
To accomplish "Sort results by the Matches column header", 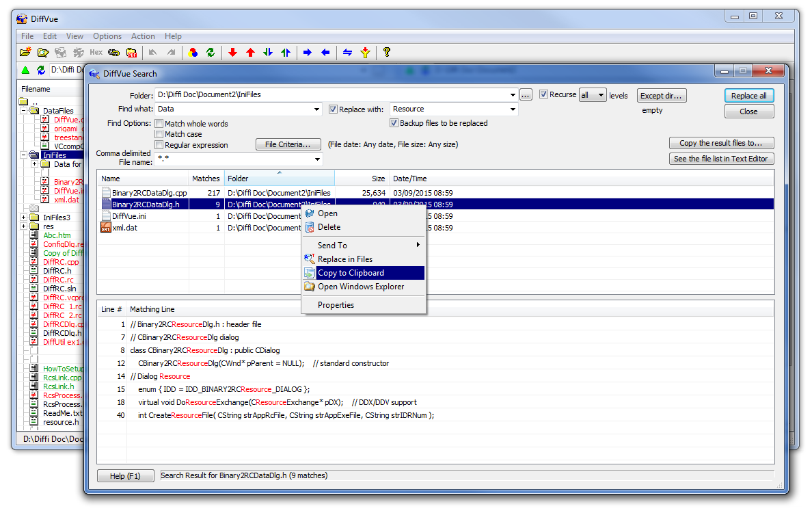I will 206,179.
